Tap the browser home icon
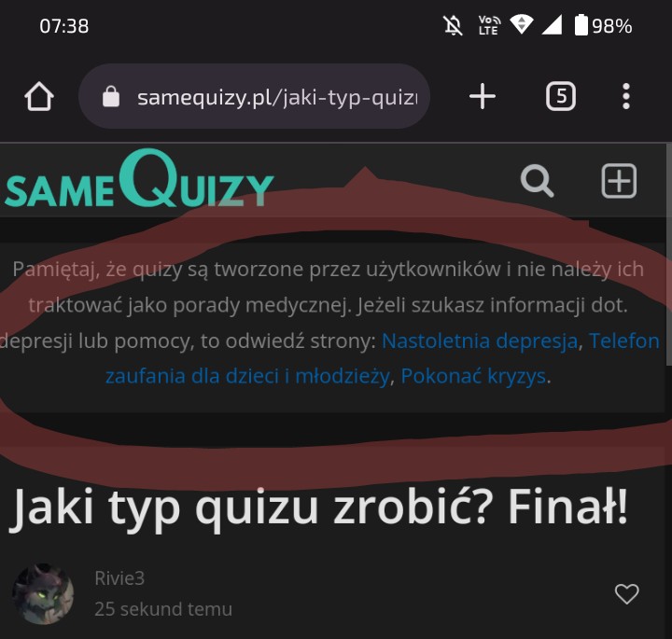This screenshot has width=672, height=639. pyautogui.click(x=39, y=96)
